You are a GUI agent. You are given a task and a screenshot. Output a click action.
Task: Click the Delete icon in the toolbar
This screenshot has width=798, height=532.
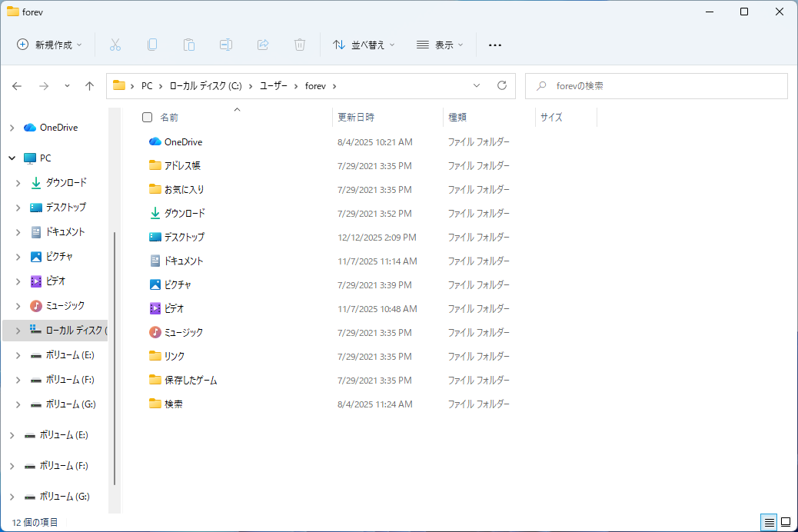300,45
